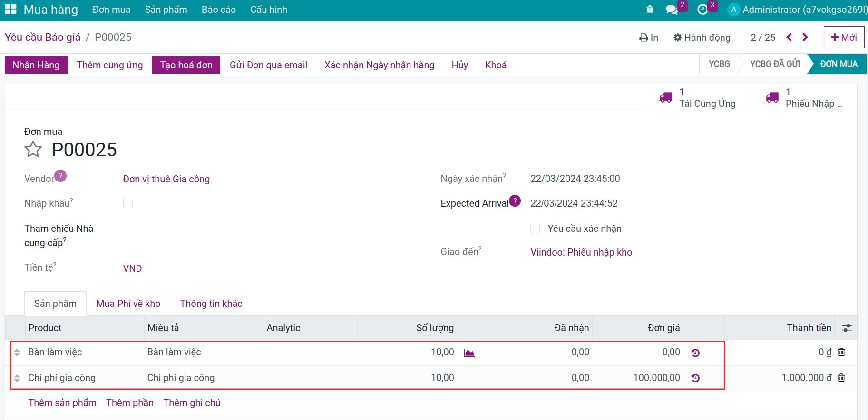Switch to the Mua Phí về kho tab
Screen dimensions: 868x420
[x=128, y=304]
